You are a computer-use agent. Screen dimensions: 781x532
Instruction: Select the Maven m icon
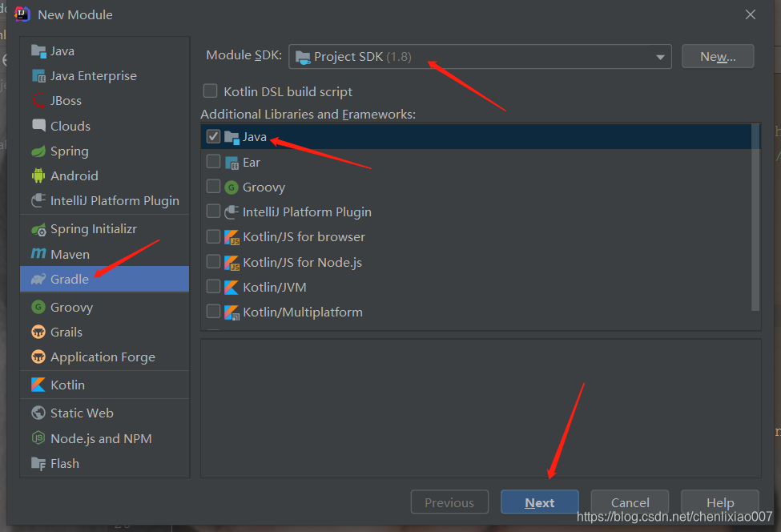click(38, 253)
